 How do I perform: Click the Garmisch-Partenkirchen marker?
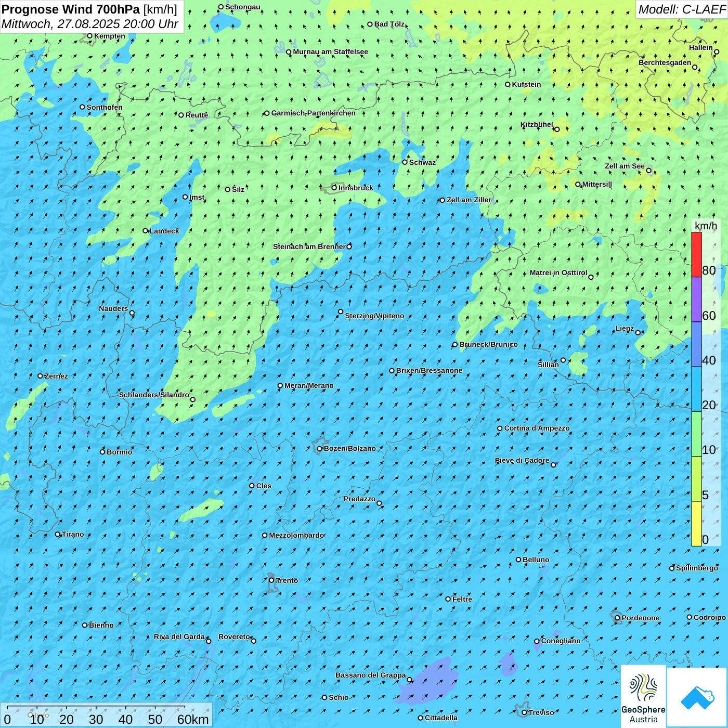[x=267, y=113]
